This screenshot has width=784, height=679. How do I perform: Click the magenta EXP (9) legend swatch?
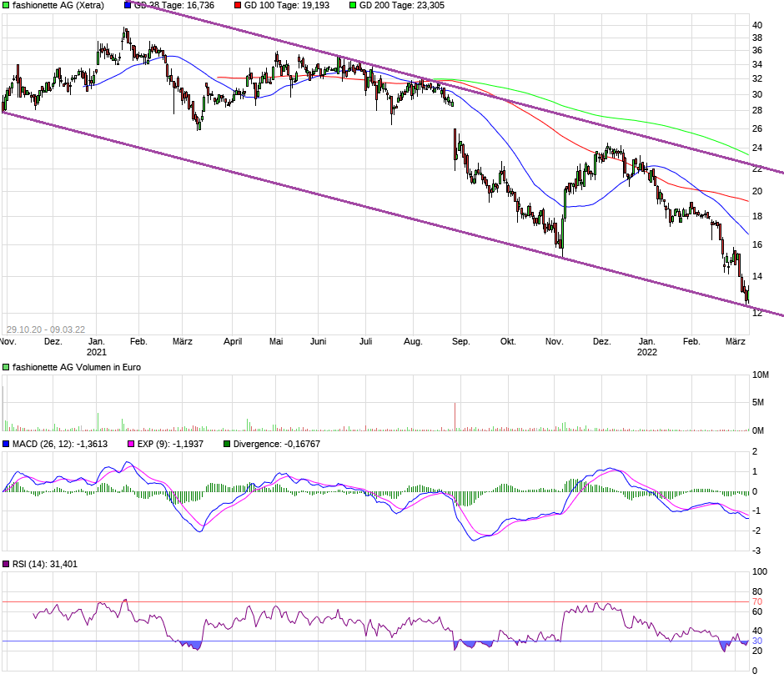[x=131, y=444]
